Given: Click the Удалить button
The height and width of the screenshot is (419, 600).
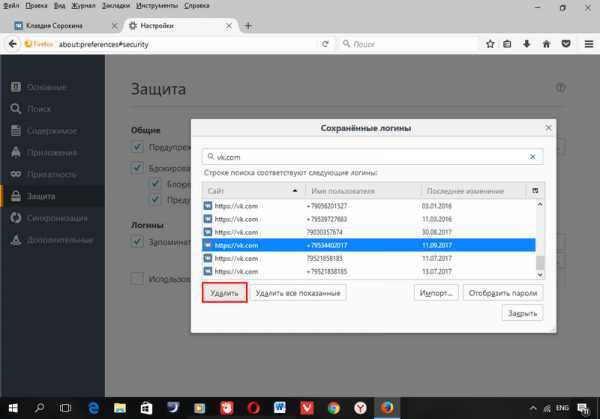Looking at the screenshot, I should pyautogui.click(x=225, y=293).
